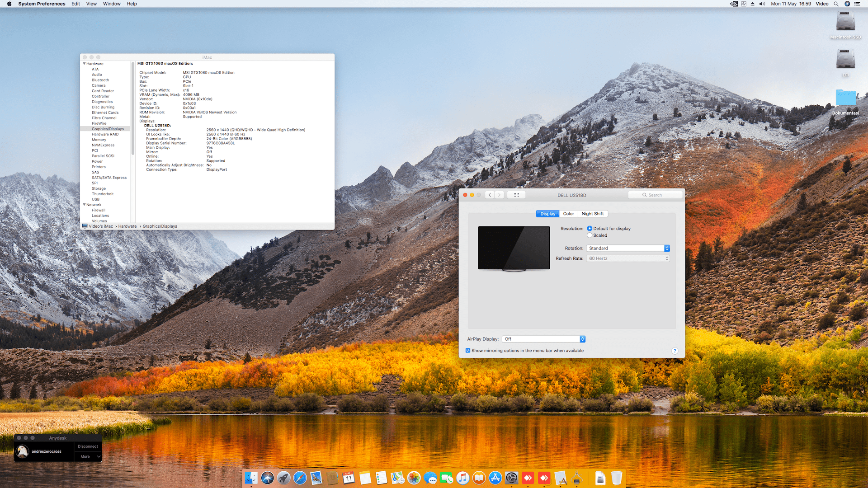The height and width of the screenshot is (488, 868).
Task: Select Default for display resolution
Action: (x=590, y=229)
